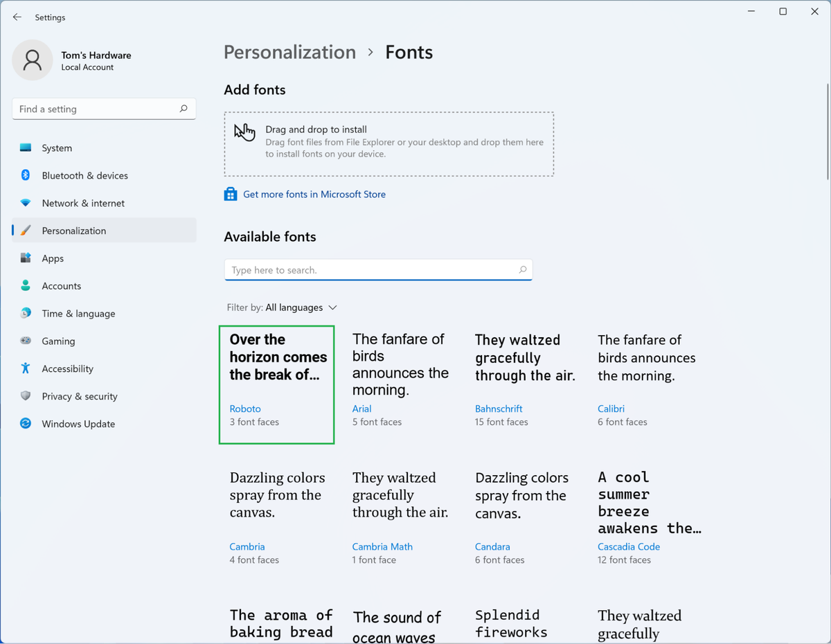Navigate back via the Personalization breadcrumb
Viewport: 831px width, 644px height.
(x=289, y=52)
